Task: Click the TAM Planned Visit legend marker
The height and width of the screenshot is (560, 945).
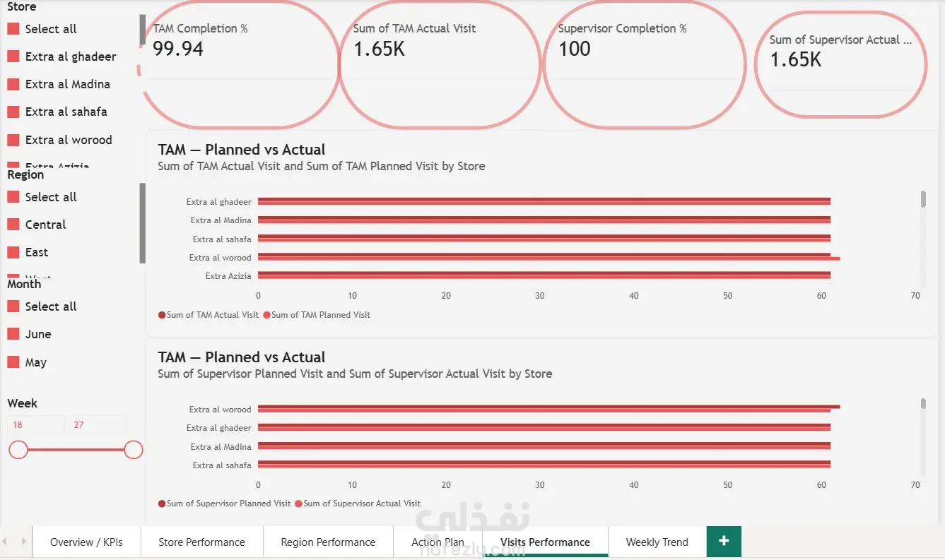Action: [x=266, y=315]
